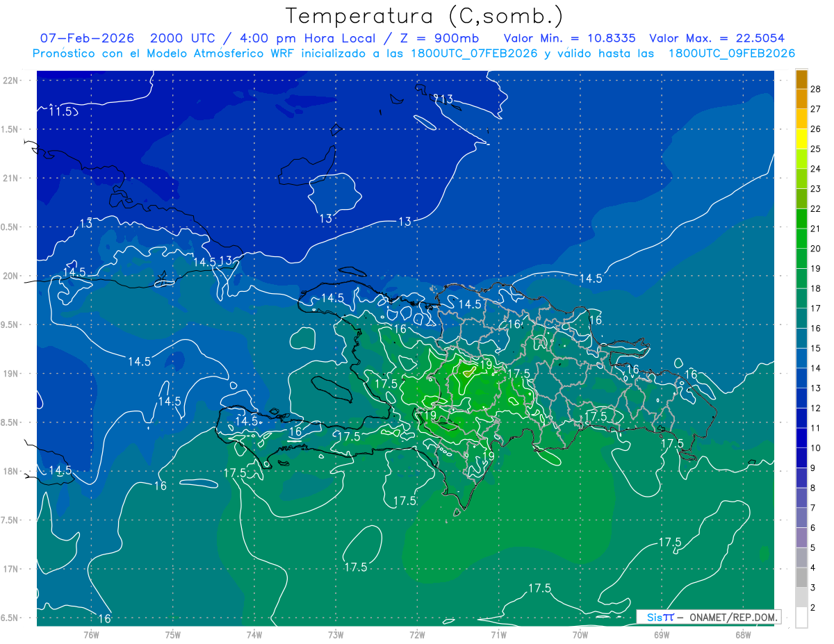Image resolution: width=834 pixels, height=644 pixels.
Task: Click the '71W' longitude axis label
Action: tap(498, 634)
